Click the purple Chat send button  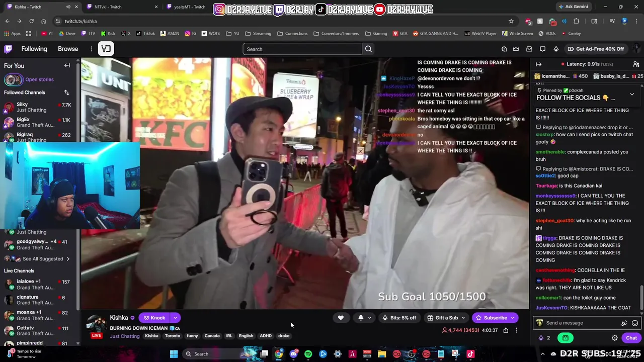tap(631, 338)
